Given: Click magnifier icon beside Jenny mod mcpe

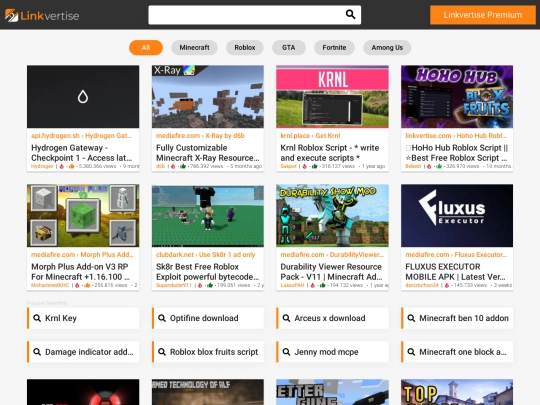Looking at the screenshot, I should [x=286, y=352].
